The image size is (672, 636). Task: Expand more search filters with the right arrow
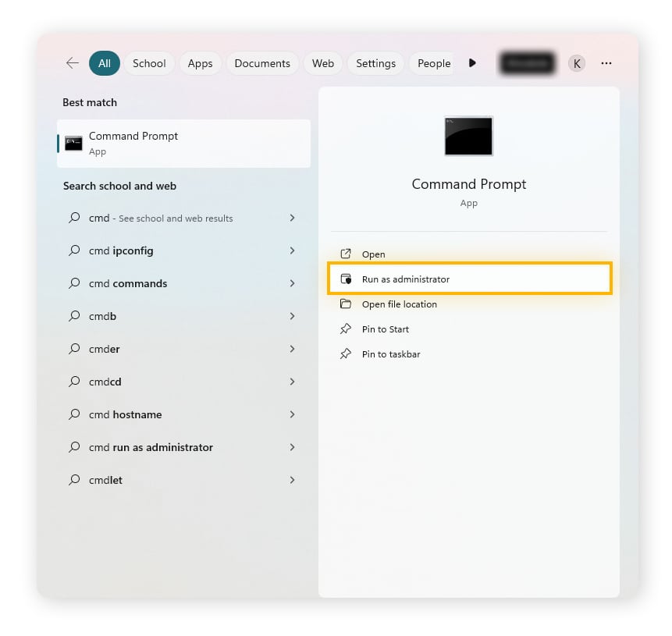tap(473, 63)
